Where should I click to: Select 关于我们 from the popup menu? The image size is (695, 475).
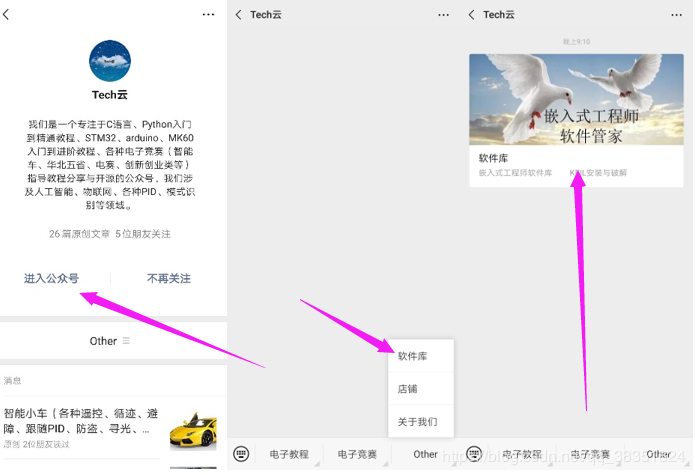coord(421,421)
